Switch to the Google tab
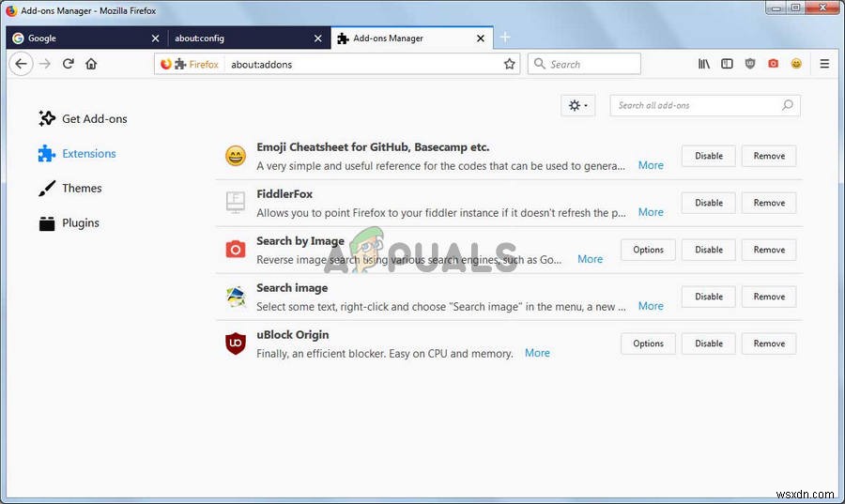Image resolution: width=845 pixels, height=504 pixels. [86, 38]
